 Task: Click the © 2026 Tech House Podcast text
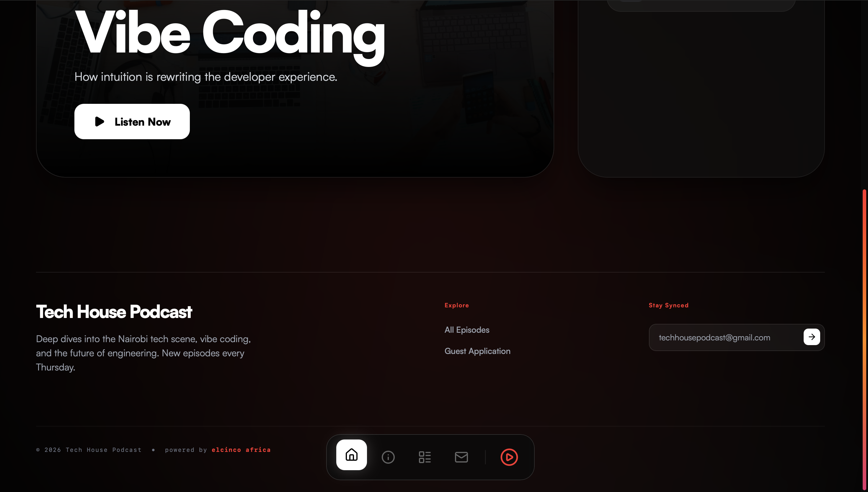(89, 450)
